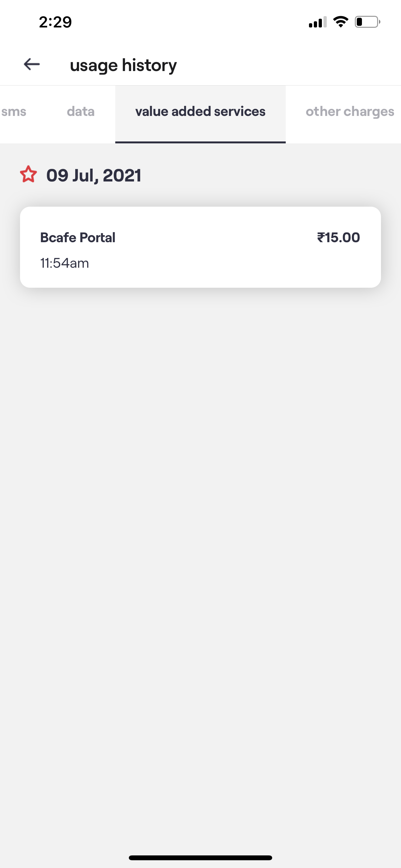401x868 pixels.
Task: Tap the 11:54am timestamp
Action: pos(65,263)
